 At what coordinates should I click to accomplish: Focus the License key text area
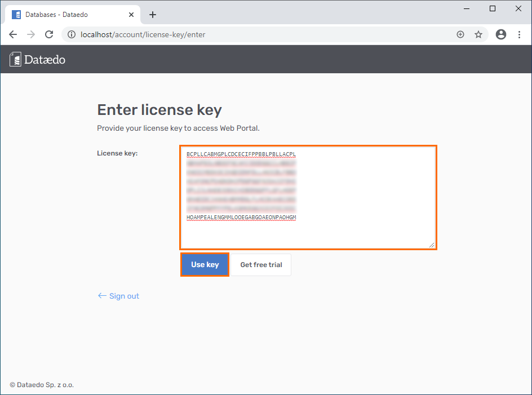point(308,231)
